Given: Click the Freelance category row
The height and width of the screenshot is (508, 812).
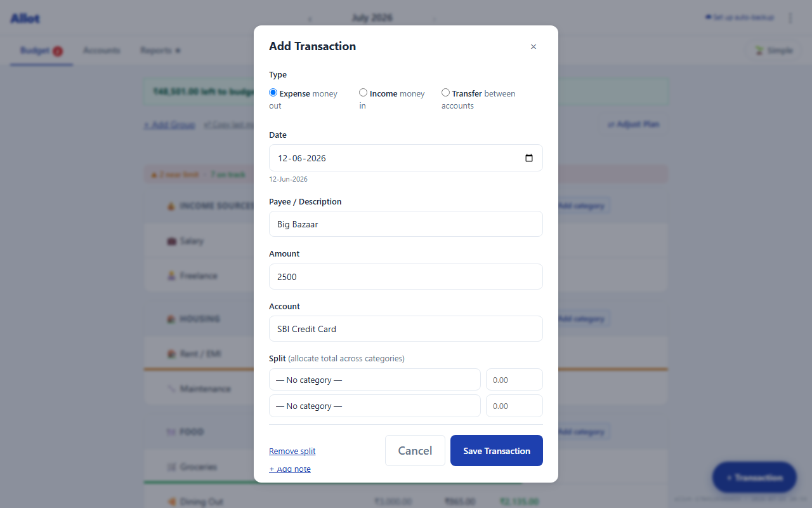Looking at the screenshot, I should [x=406, y=276].
